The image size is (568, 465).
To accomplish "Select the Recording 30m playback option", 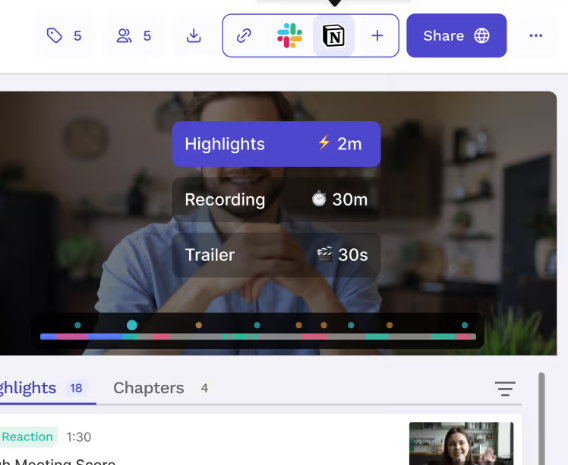I will tap(276, 199).
